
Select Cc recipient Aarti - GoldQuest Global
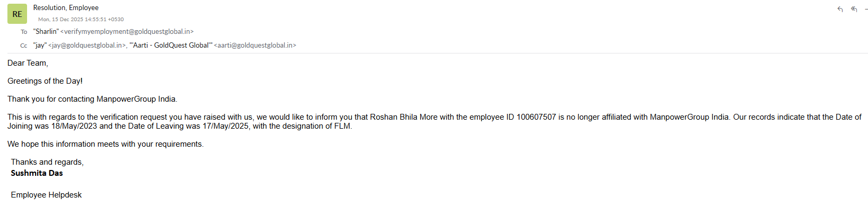click(171, 46)
